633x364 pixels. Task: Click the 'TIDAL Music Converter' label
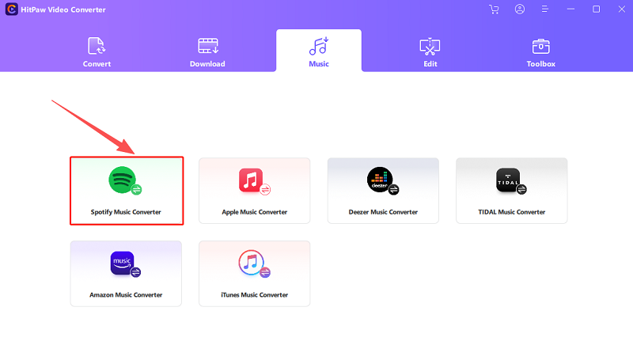tap(511, 212)
